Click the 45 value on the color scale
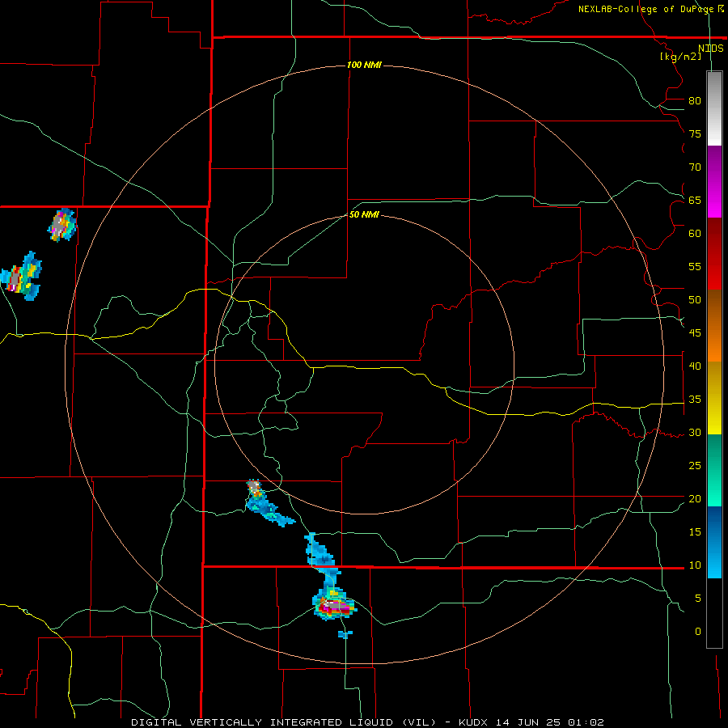 tap(695, 333)
